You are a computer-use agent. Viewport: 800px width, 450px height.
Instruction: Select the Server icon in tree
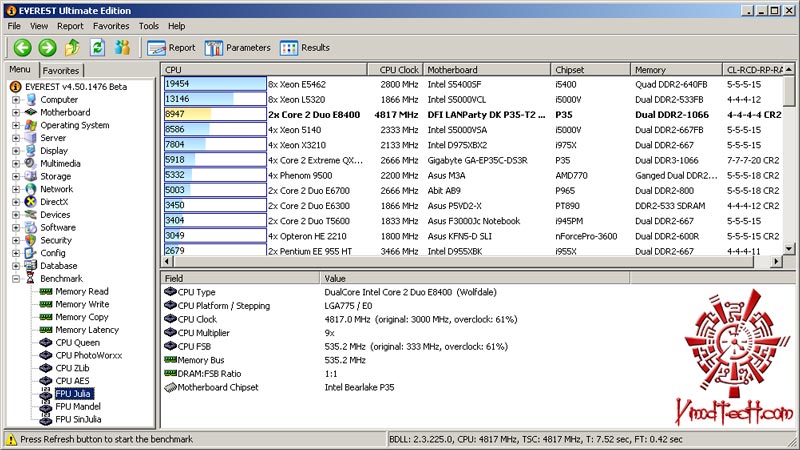click(31, 138)
